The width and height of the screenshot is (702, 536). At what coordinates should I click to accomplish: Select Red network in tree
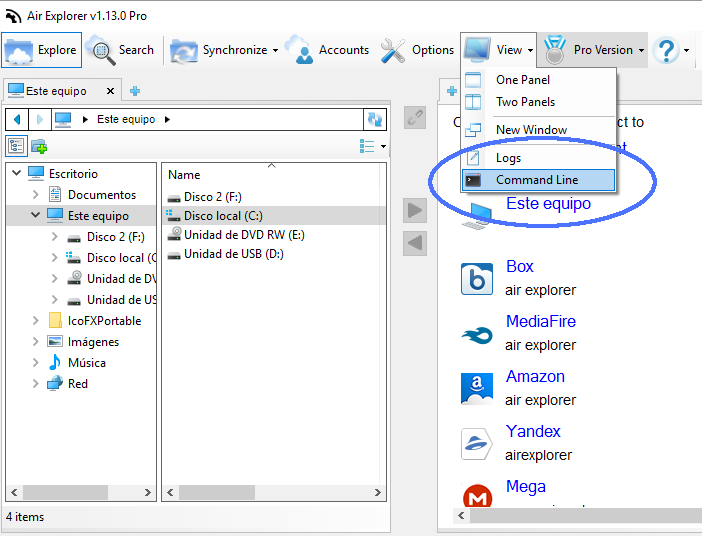77,384
